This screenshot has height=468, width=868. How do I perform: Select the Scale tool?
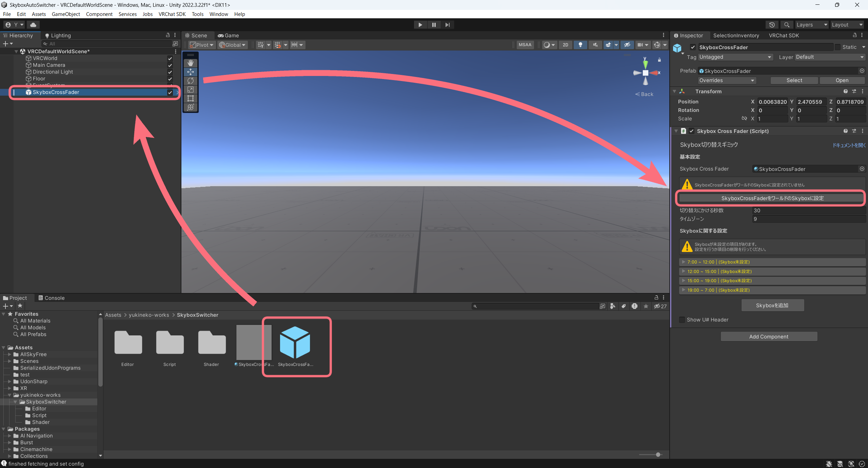tap(191, 90)
